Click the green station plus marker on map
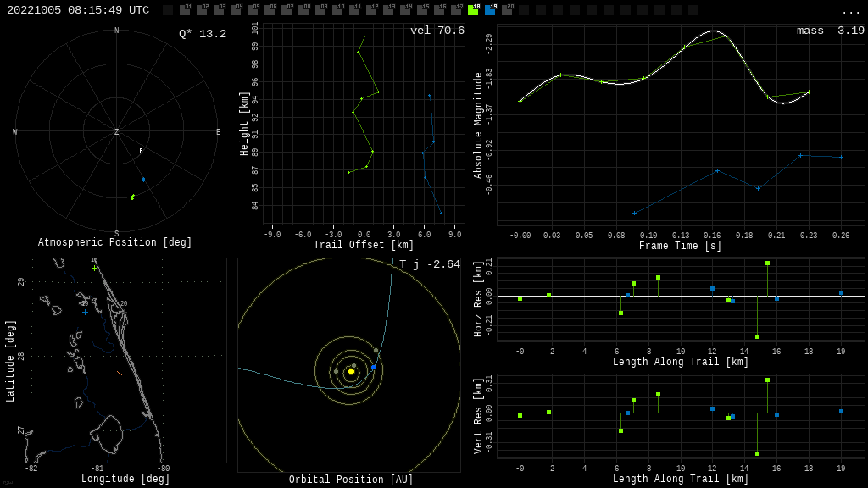 pyautogui.click(x=95, y=269)
